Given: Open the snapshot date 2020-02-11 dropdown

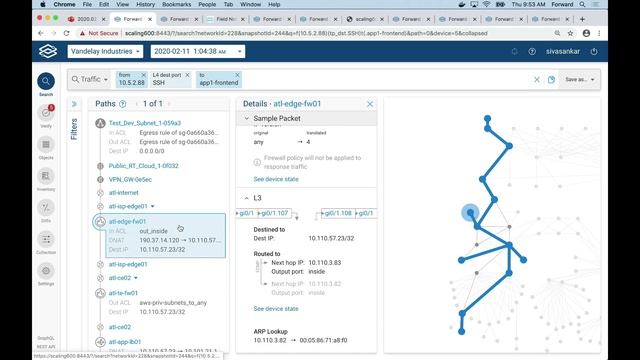Looking at the screenshot, I should click(x=198, y=51).
